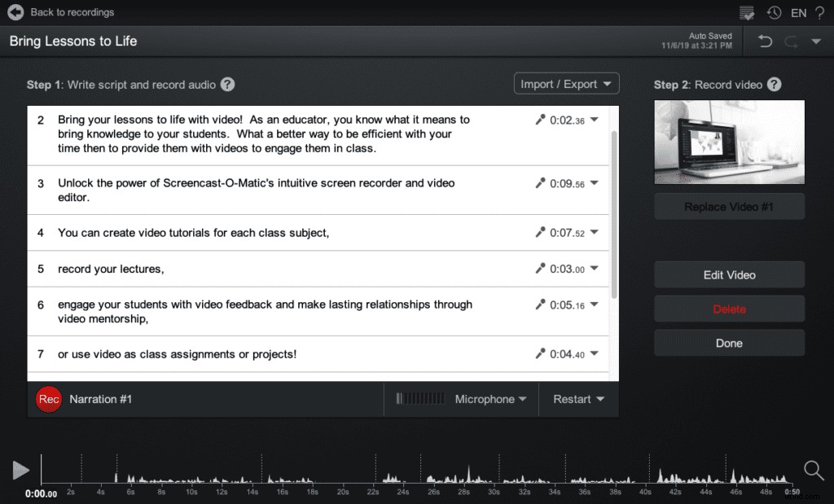The image size is (834, 504).
Task: Open the zoom magnifier on the timeline
Action: coord(814,471)
